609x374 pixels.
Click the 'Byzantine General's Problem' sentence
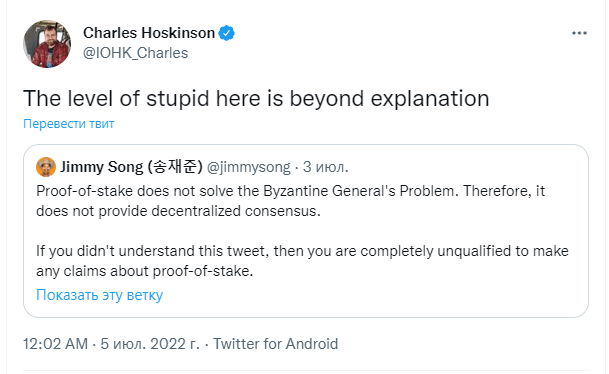click(291, 191)
